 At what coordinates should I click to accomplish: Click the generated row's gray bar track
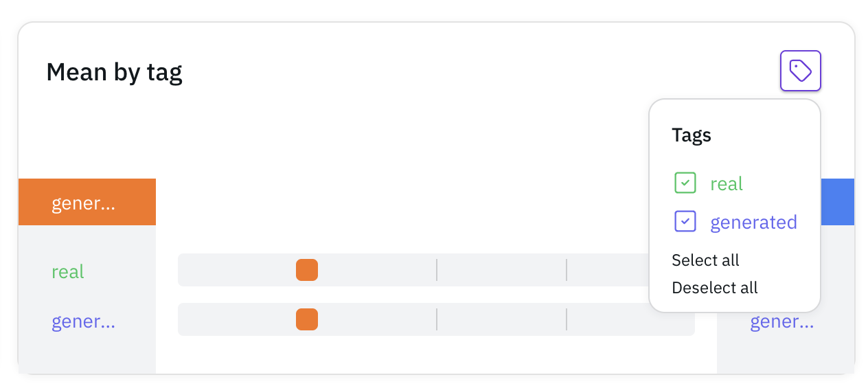tap(436, 319)
